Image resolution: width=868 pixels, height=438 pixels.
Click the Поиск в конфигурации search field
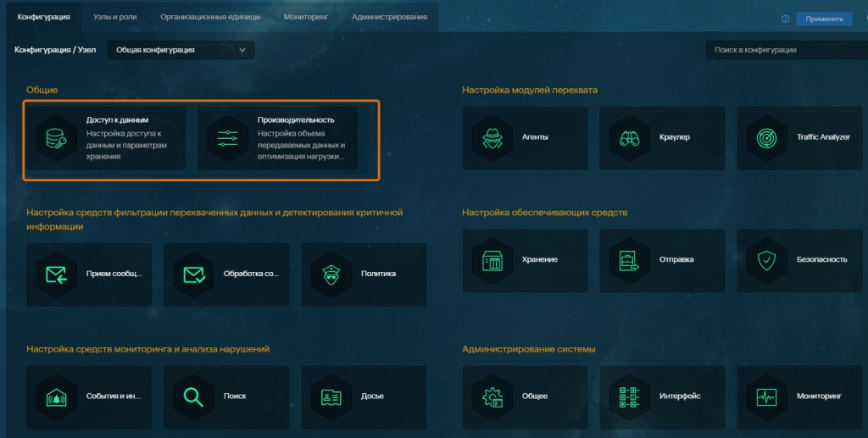[780, 50]
